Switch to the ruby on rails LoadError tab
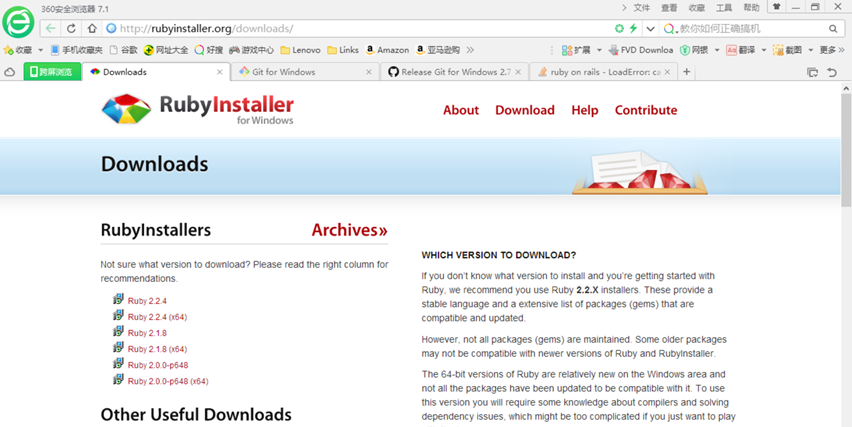This screenshot has height=427, width=852. (x=604, y=72)
